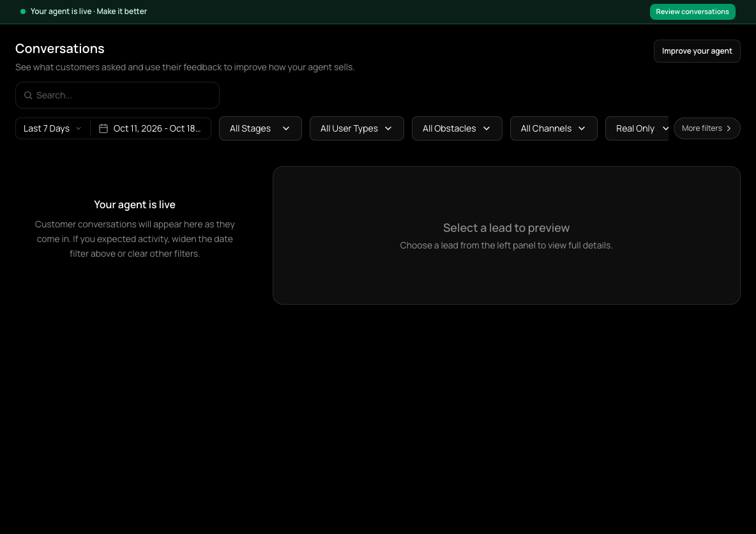This screenshot has width=756, height=534.
Task: Focus the Search conversations field
Action: point(117,96)
